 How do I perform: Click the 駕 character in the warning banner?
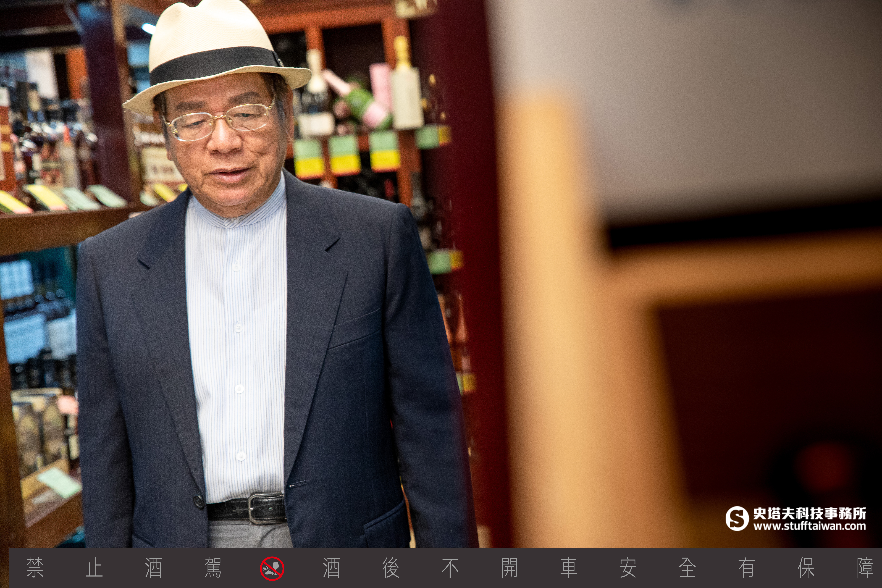tap(213, 568)
